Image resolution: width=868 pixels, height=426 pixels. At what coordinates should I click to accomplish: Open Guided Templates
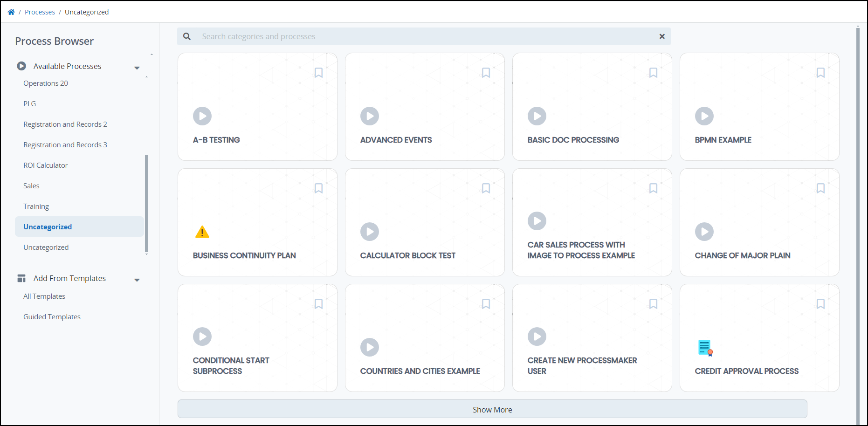coord(52,316)
